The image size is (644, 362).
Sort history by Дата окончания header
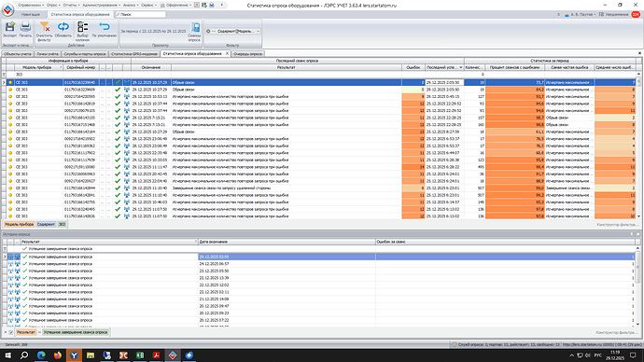(x=287, y=242)
